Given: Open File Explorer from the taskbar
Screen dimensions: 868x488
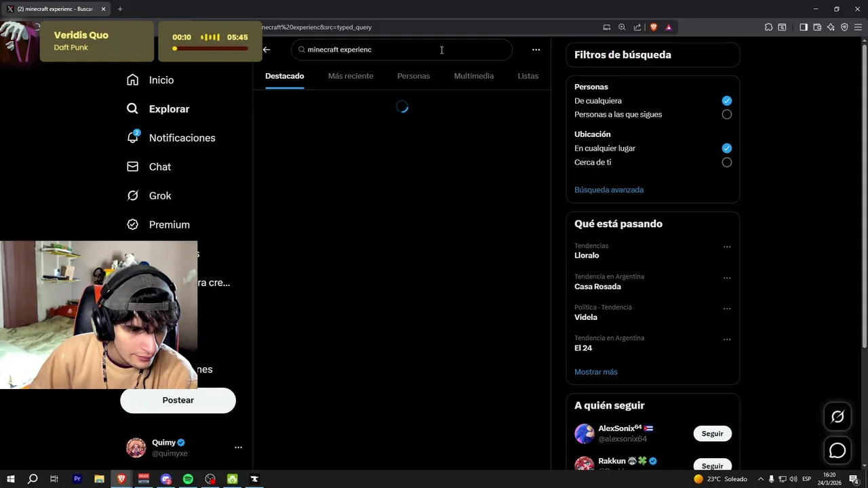Looking at the screenshot, I should coord(99,479).
